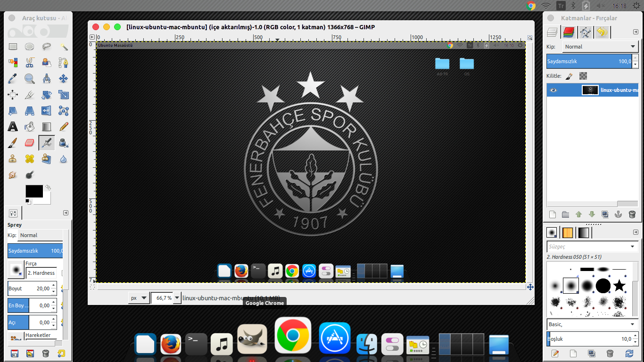
Task: Open the toolbox options tab menu arrow
Action: click(x=66, y=213)
